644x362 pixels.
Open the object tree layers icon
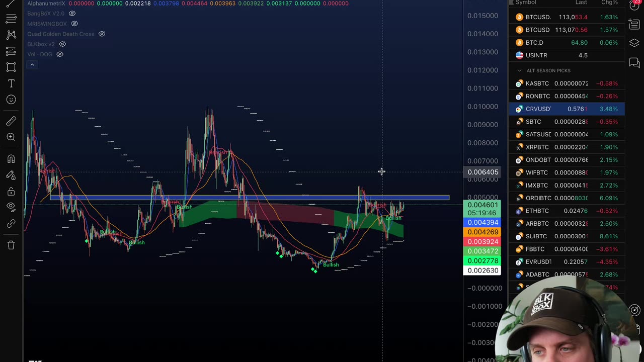[x=634, y=43]
